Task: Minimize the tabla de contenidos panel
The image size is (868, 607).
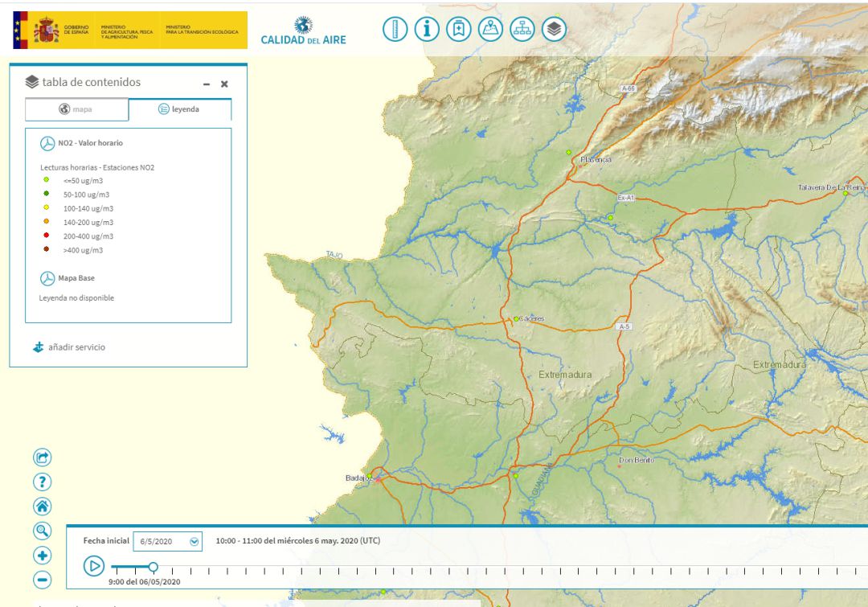Action: tap(207, 84)
